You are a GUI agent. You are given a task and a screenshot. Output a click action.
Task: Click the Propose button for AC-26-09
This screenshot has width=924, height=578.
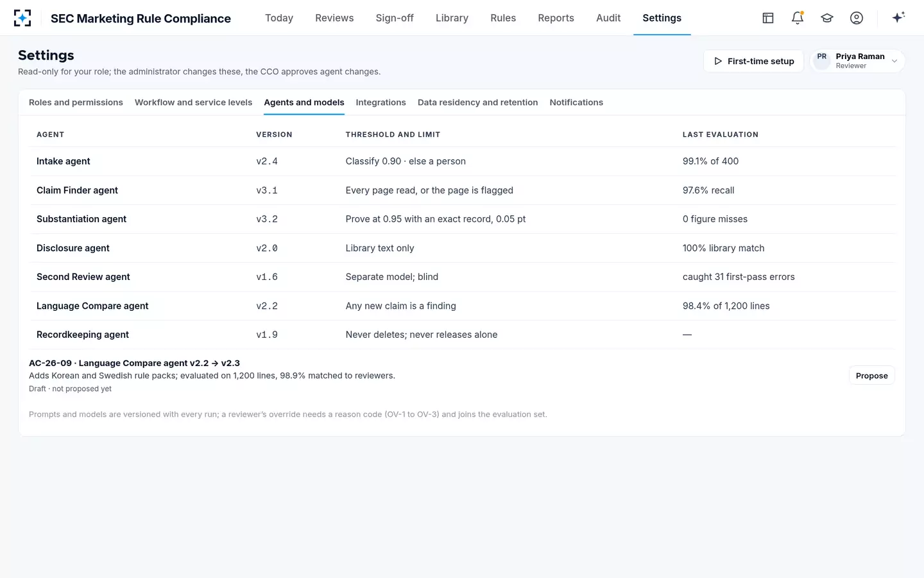click(x=871, y=376)
